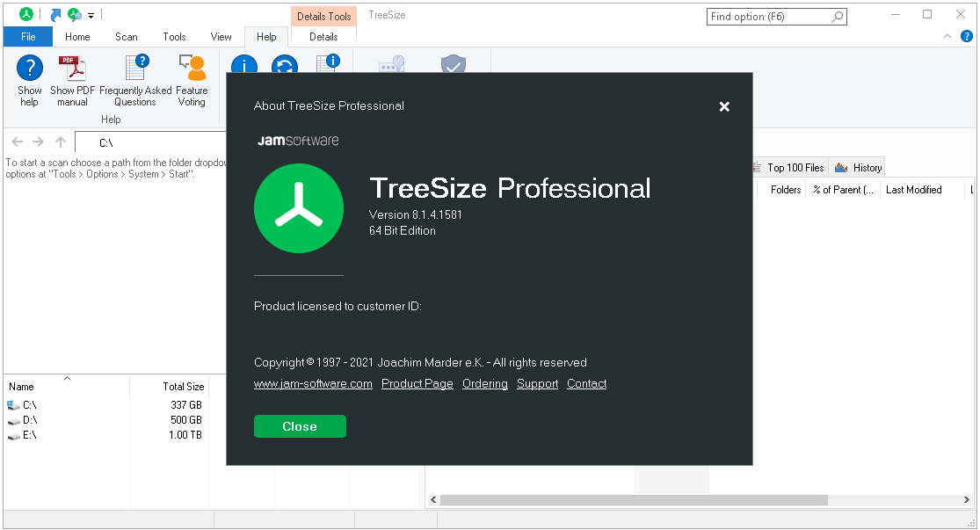Switch to the Home ribbon tab
The width and height of the screenshot is (980, 530).
pos(77,37)
